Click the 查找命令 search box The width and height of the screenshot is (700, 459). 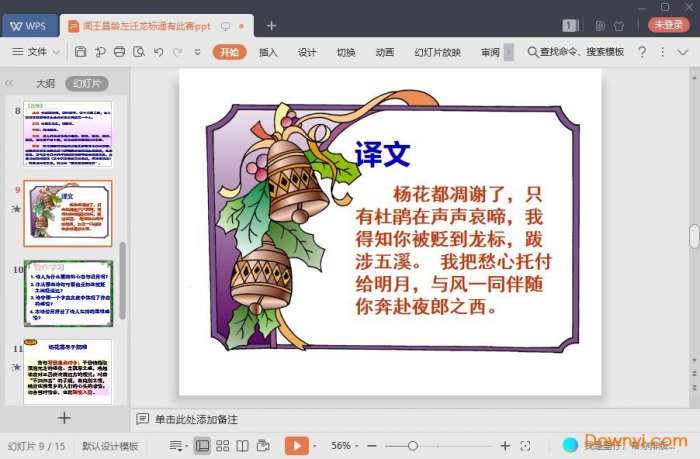point(576,52)
